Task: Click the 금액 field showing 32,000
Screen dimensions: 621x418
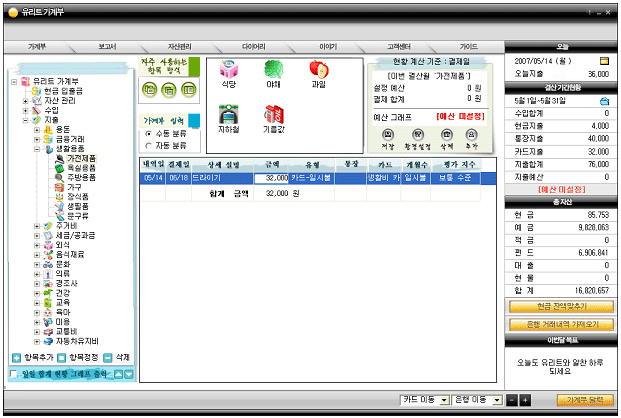Action: coord(271,177)
